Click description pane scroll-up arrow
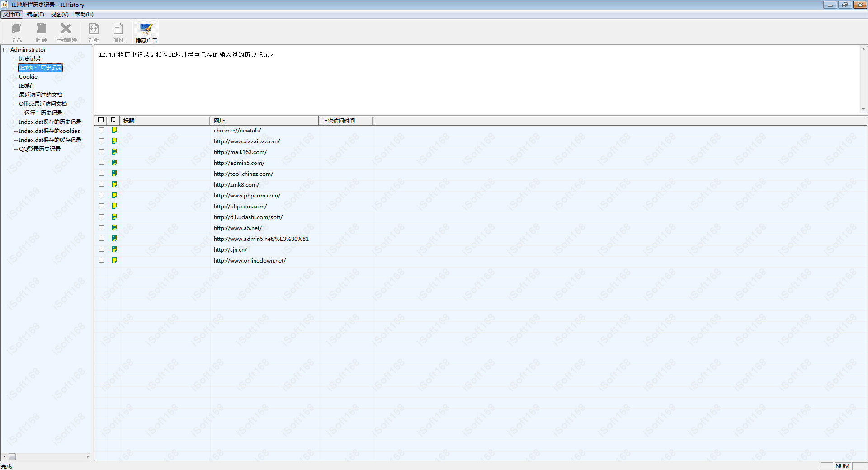This screenshot has width=868, height=470. 863,49
